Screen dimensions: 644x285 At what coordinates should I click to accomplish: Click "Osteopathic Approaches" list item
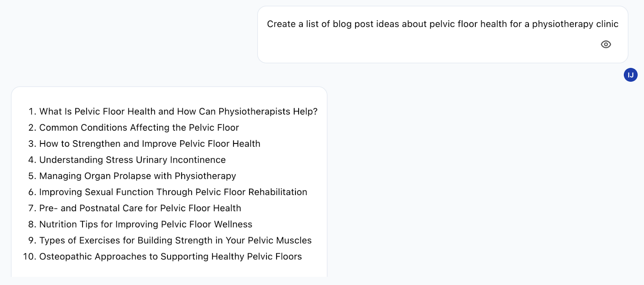pyautogui.click(x=170, y=256)
